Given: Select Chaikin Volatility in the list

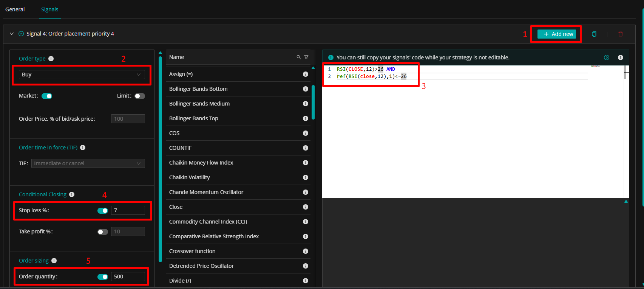Looking at the screenshot, I should [189, 177].
